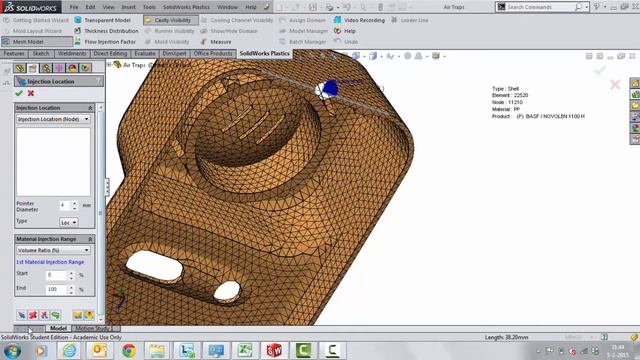
Task: Click the add injection location icon
Action: pos(22,315)
